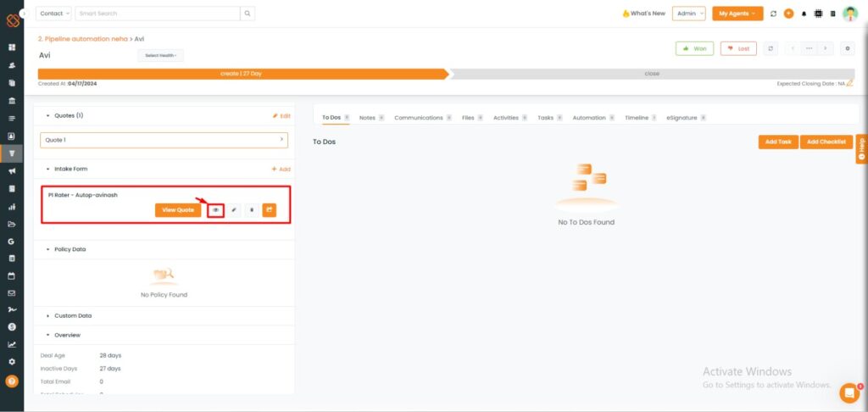Open the user avatar profile menu
The image size is (868, 412).
click(849, 14)
